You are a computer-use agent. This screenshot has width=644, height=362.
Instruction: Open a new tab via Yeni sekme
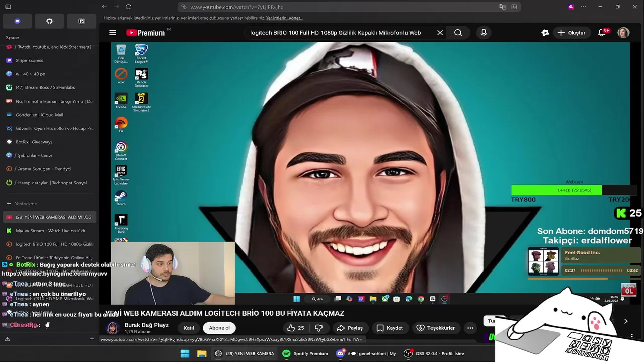(x=49, y=204)
